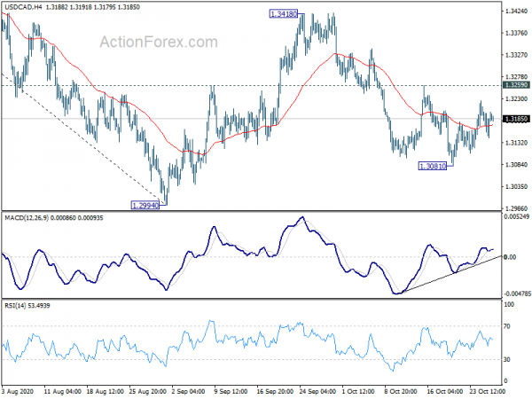Select the current price tag 1.31850

[x=516, y=119]
